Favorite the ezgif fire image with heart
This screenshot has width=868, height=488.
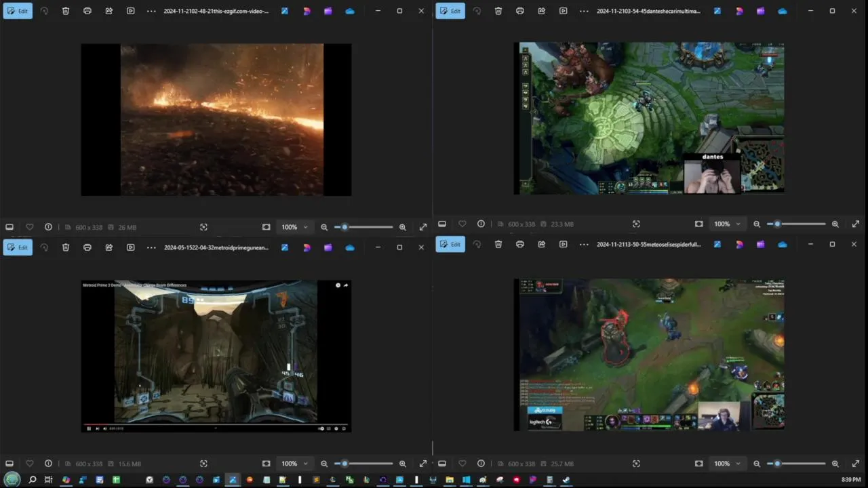[29, 227]
